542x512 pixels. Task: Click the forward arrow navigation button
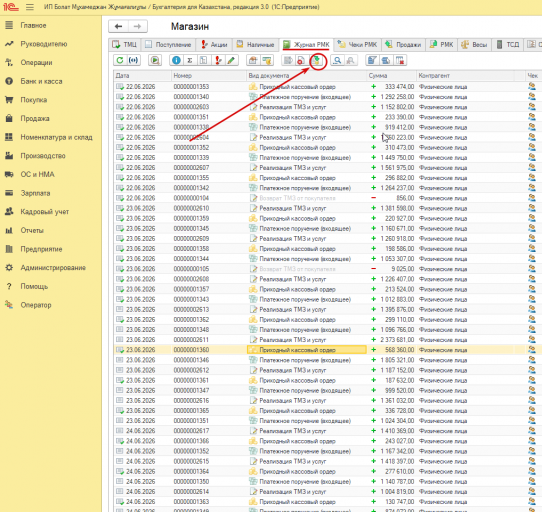coord(138,26)
